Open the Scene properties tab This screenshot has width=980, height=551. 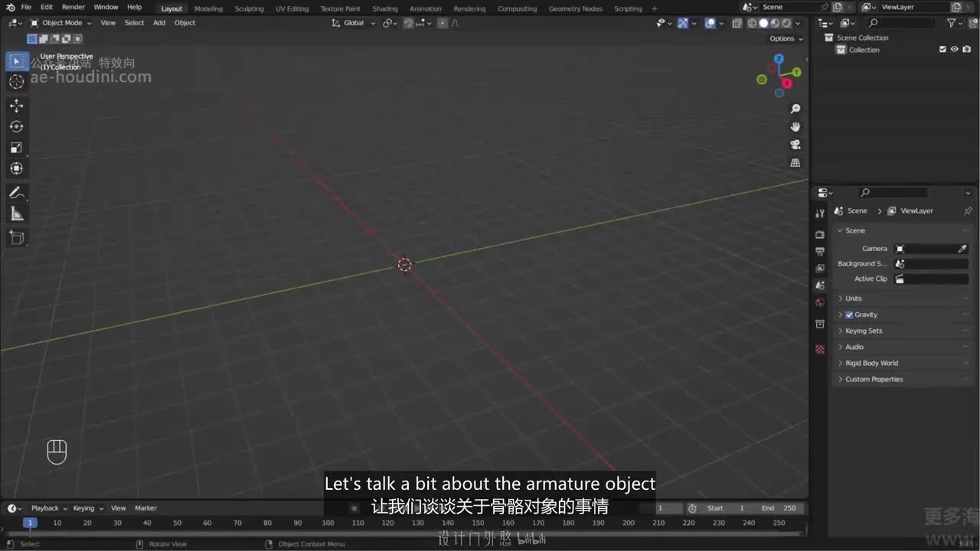pyautogui.click(x=820, y=285)
